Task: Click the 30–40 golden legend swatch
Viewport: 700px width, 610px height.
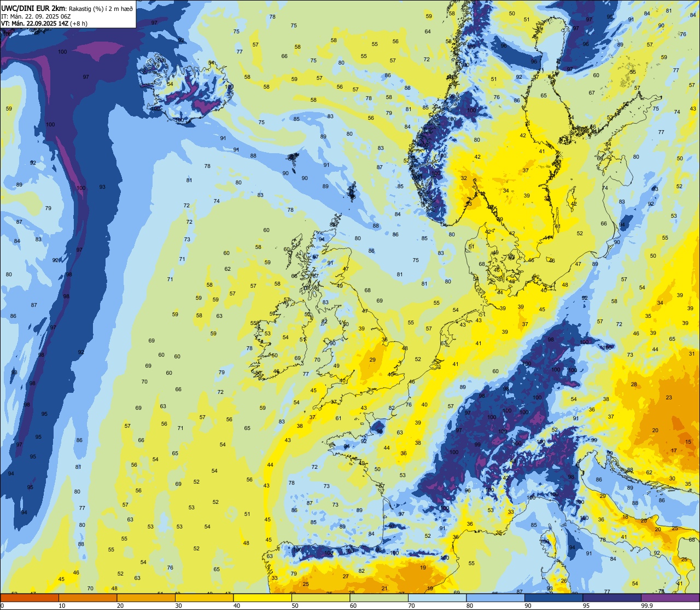Action: 204,597
